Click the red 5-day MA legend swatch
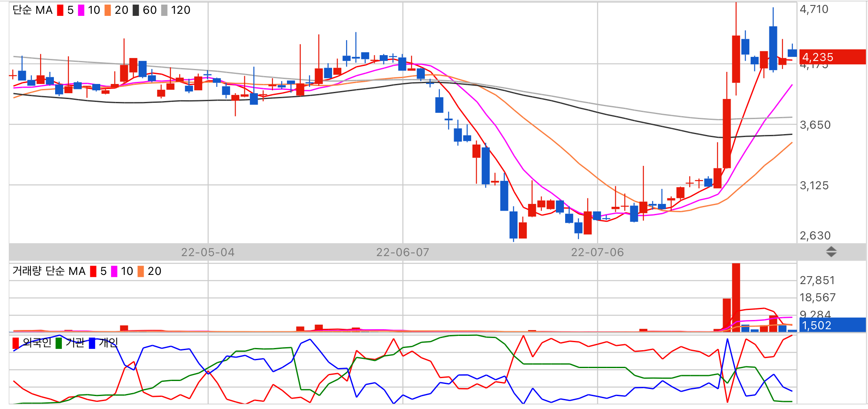This screenshot has width=868, height=409. point(60,10)
